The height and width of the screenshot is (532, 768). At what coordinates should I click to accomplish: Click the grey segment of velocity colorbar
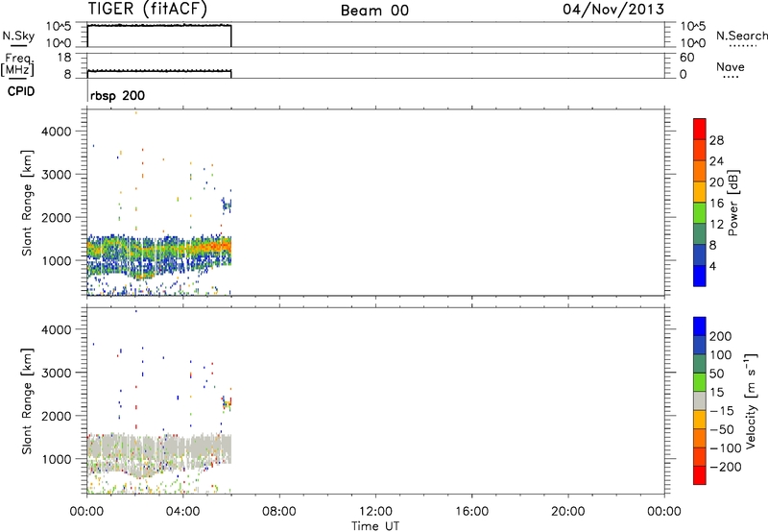coord(700,400)
